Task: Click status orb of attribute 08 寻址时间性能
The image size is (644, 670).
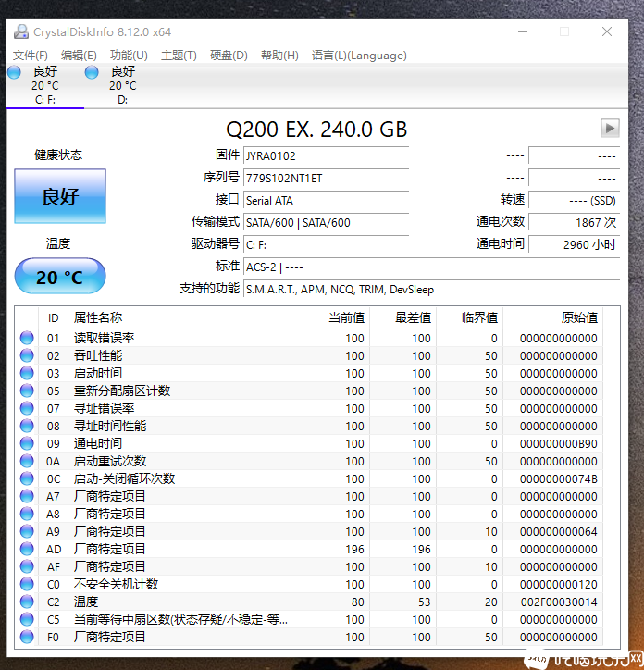Action: coord(27,426)
